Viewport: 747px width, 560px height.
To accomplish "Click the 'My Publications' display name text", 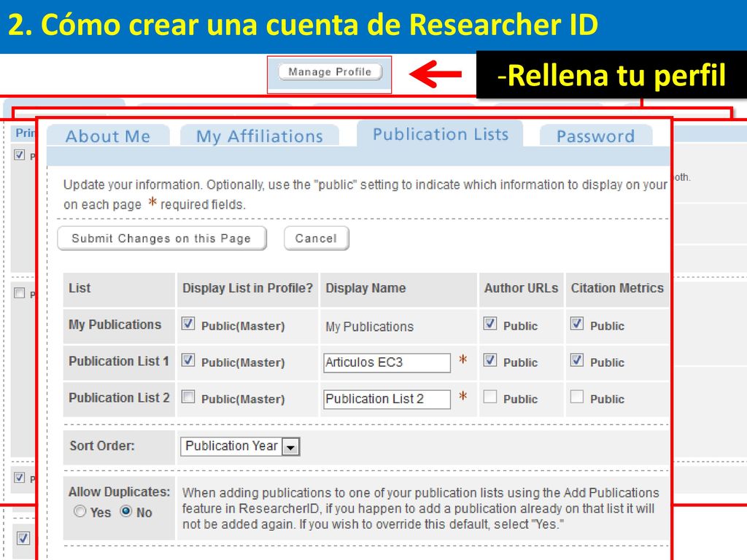I will (370, 327).
